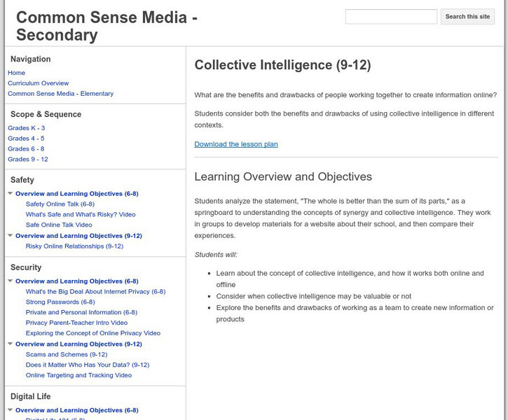Collapse Security Overview and Learning Objectives (9-12) triangle
Image resolution: width=508 pixels, height=420 pixels.
(x=11, y=344)
